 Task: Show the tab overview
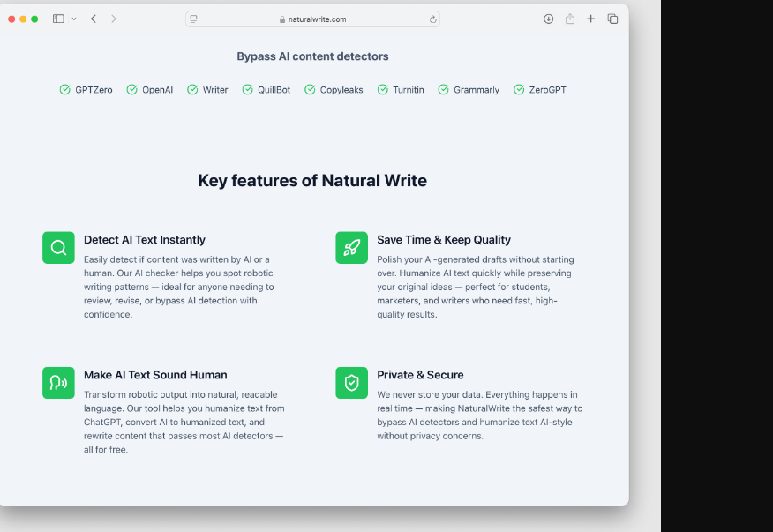point(612,19)
